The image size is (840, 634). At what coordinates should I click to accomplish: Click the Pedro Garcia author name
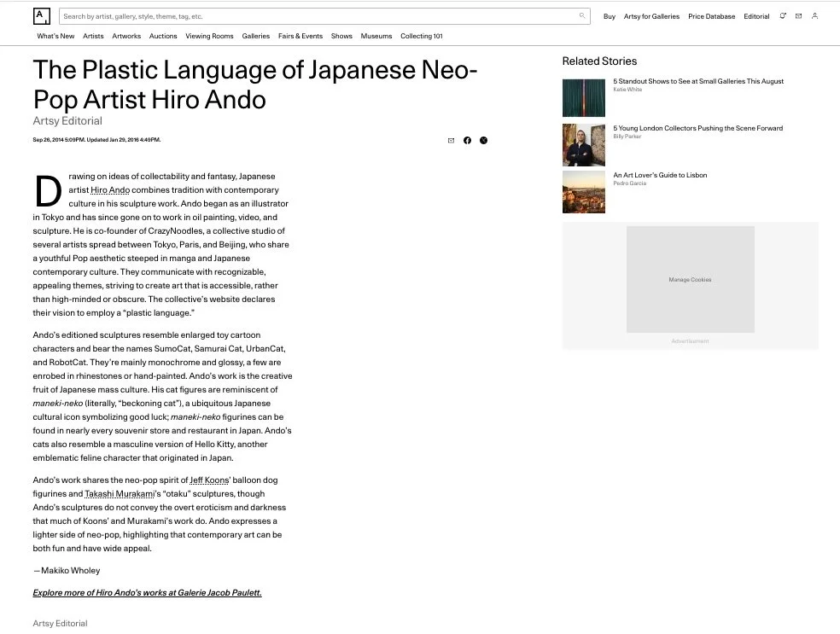pyautogui.click(x=629, y=183)
